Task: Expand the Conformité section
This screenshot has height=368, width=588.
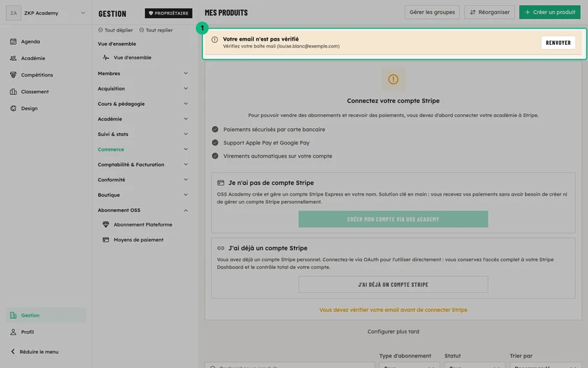Action: click(185, 180)
